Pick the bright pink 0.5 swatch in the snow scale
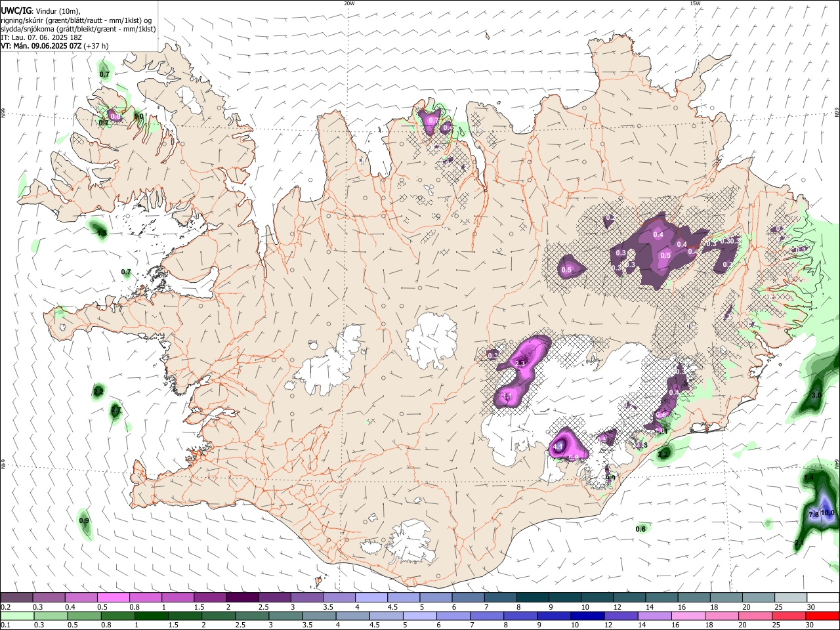 113,597
